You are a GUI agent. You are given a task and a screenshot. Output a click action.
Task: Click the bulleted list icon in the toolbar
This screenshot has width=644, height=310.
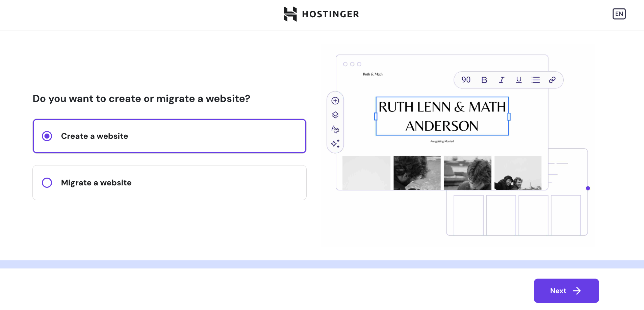pos(536,80)
